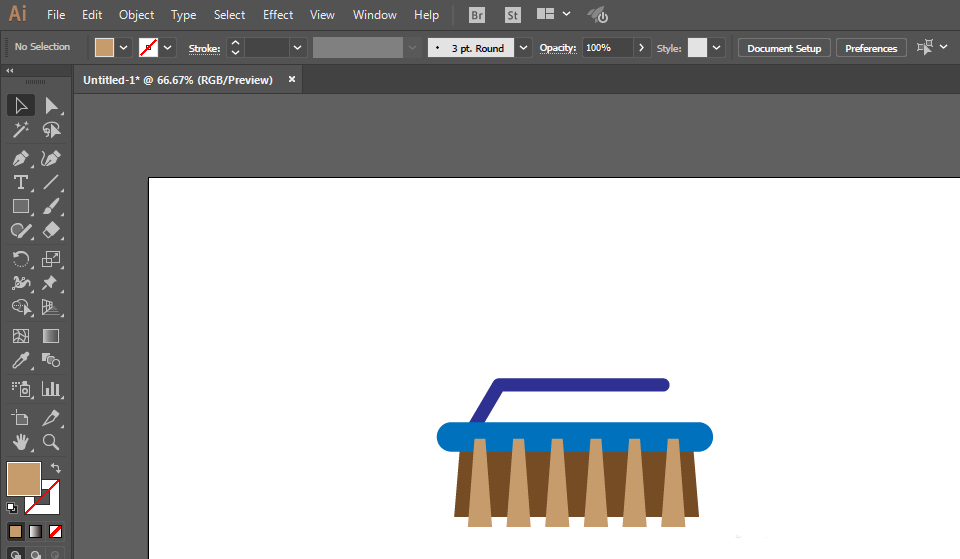The height and width of the screenshot is (559, 960).
Task: Switch paint mode to Gradient
Action: tap(35, 531)
